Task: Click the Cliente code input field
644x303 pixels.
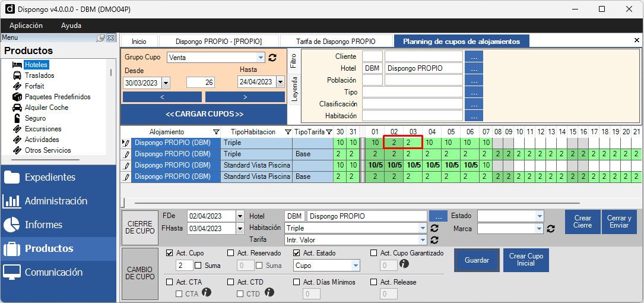Action: coord(372,56)
